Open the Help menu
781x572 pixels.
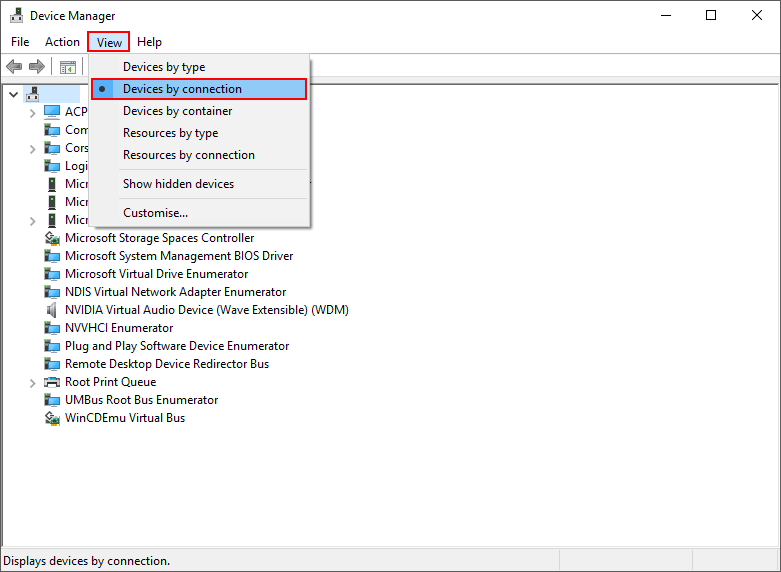(x=149, y=42)
